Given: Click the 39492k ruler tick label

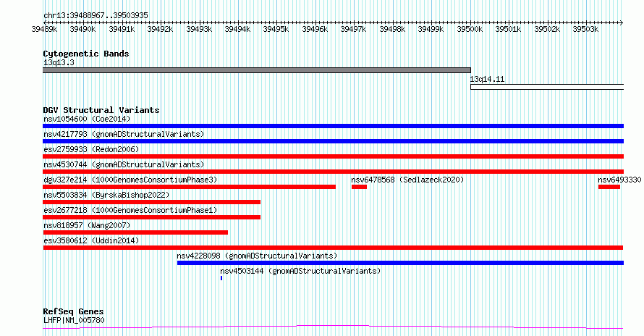Looking at the screenshot, I should pyautogui.click(x=160, y=29).
